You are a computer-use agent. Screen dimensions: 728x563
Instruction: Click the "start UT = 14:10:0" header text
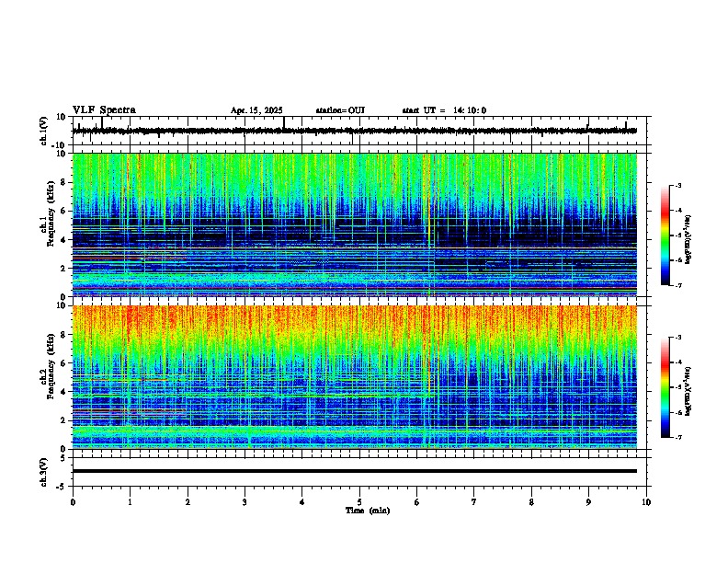tap(444, 110)
